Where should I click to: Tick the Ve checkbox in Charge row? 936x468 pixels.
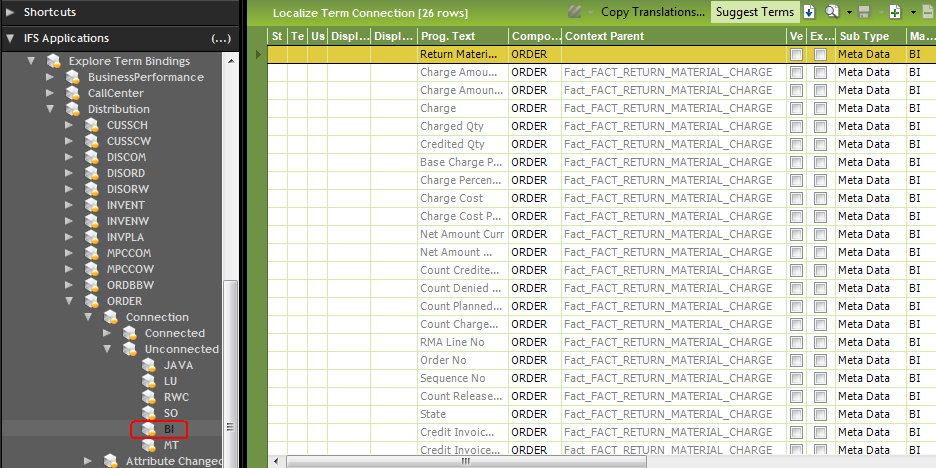[796, 109]
